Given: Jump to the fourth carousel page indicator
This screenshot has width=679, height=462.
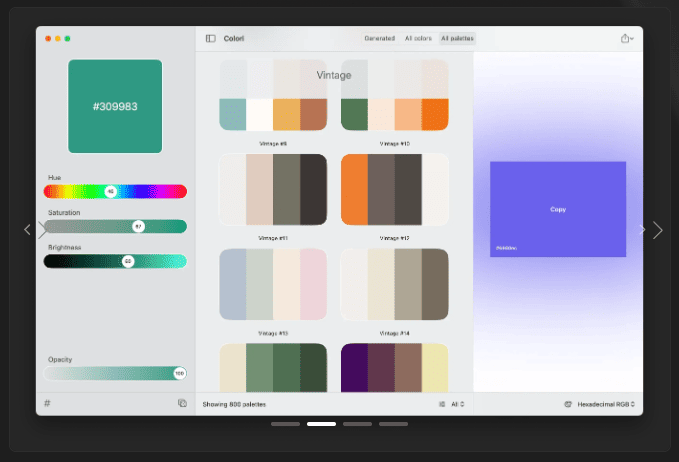Looking at the screenshot, I should pyautogui.click(x=393, y=424).
